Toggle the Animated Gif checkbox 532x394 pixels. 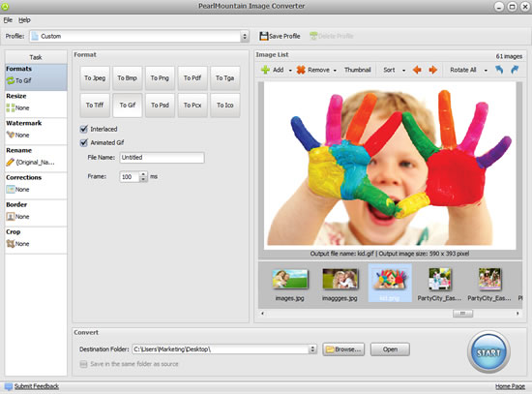(x=84, y=142)
